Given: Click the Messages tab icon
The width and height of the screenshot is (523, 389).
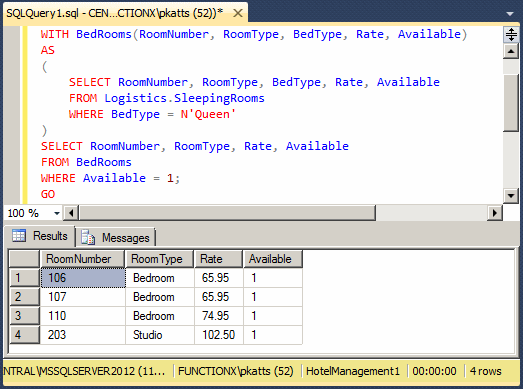Looking at the screenshot, I should pos(88,238).
